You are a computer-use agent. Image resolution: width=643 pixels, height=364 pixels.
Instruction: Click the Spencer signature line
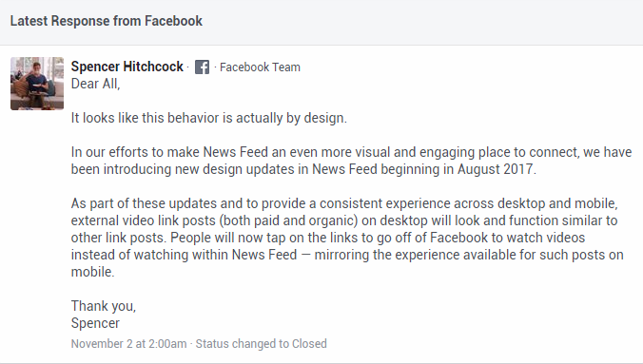point(95,323)
